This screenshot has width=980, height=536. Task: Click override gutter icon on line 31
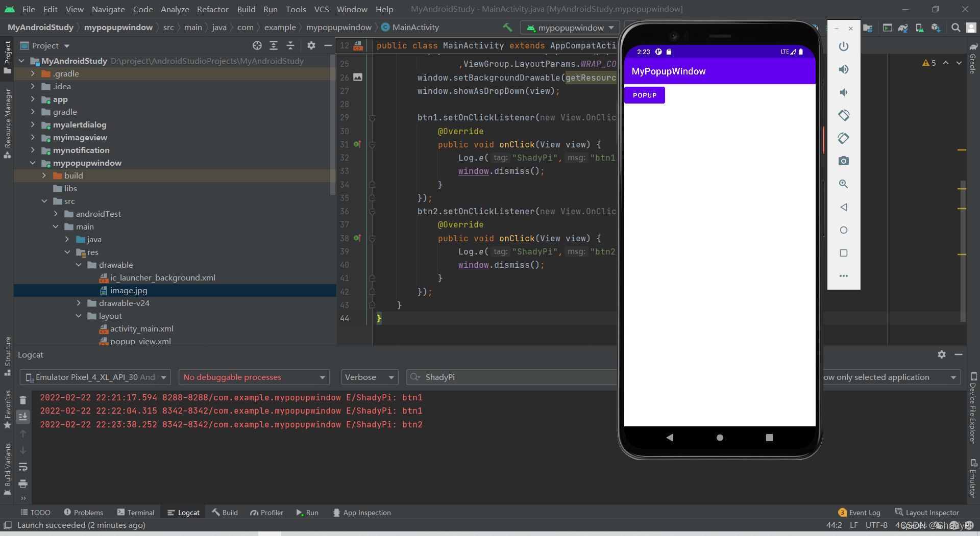click(x=357, y=144)
